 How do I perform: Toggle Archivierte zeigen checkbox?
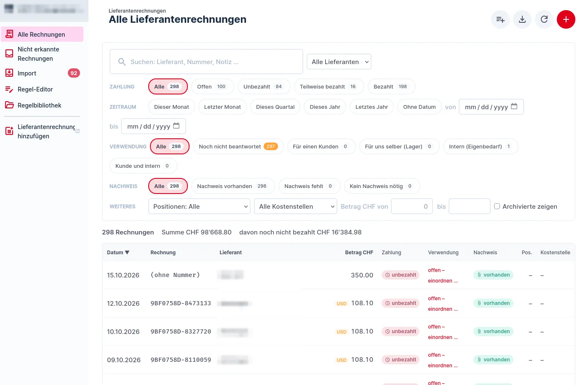click(497, 206)
